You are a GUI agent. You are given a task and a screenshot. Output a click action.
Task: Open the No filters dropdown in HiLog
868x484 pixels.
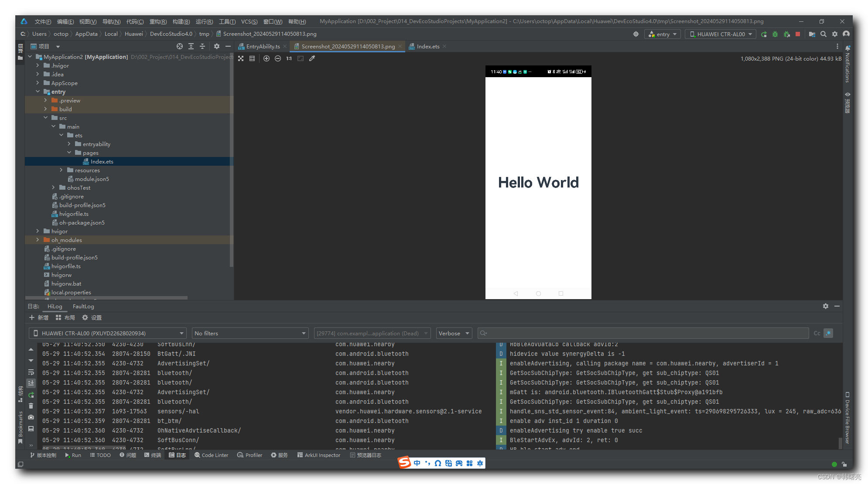click(x=250, y=333)
